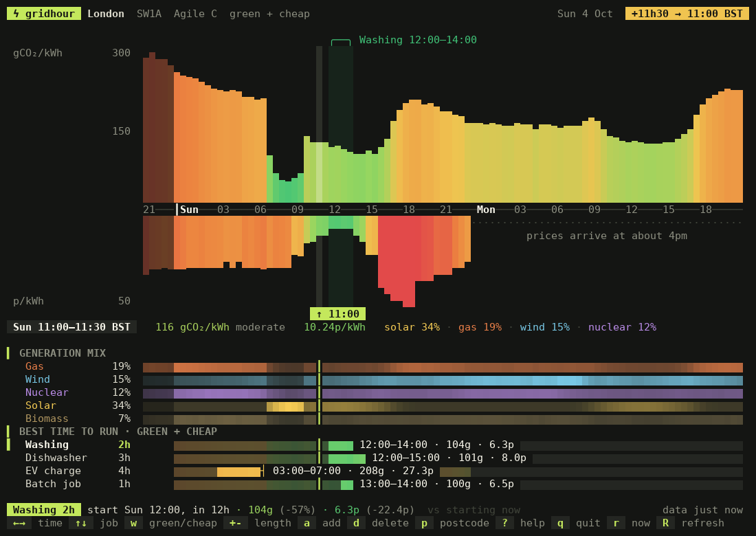Click the p/kWh axis label
Image resolution: width=756 pixels, height=536 pixels.
[x=28, y=301]
